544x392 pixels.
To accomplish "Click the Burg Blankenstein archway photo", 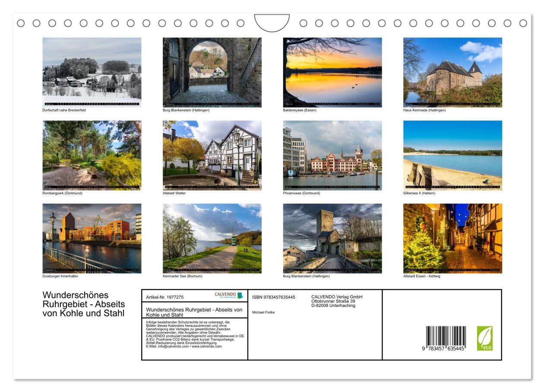I will [212, 72].
